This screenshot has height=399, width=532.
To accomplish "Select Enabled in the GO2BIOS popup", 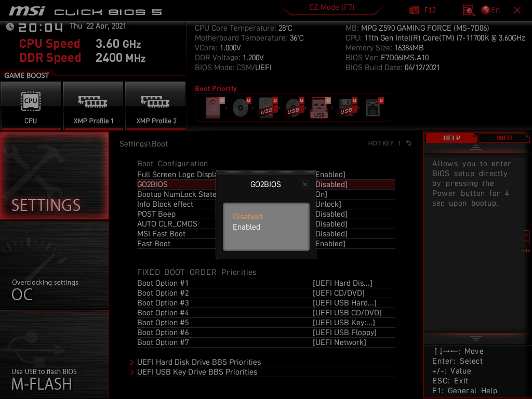I will [246, 227].
